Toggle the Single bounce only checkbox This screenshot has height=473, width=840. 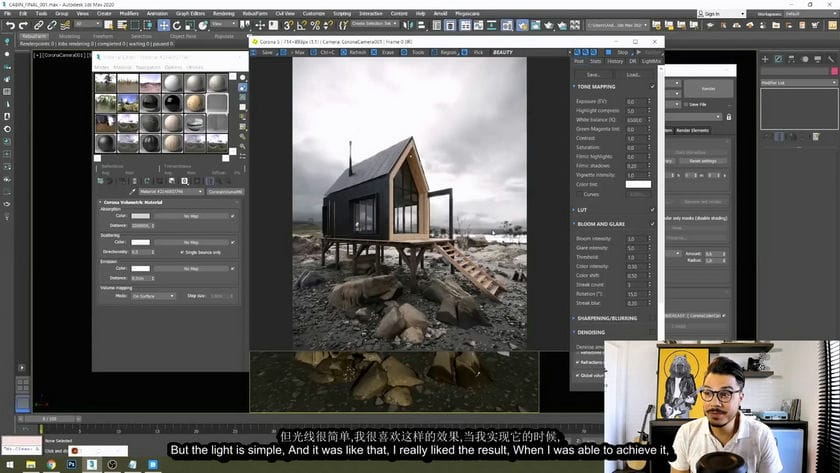click(x=182, y=252)
